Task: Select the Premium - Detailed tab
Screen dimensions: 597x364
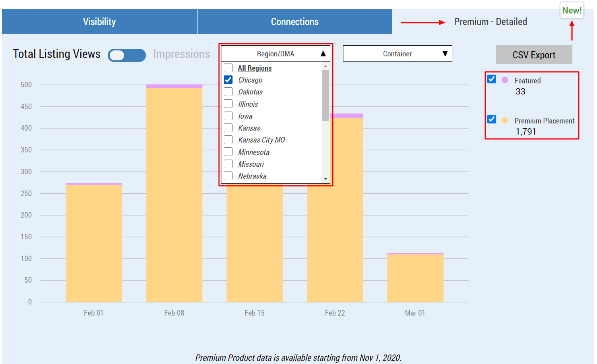Action: (x=490, y=21)
